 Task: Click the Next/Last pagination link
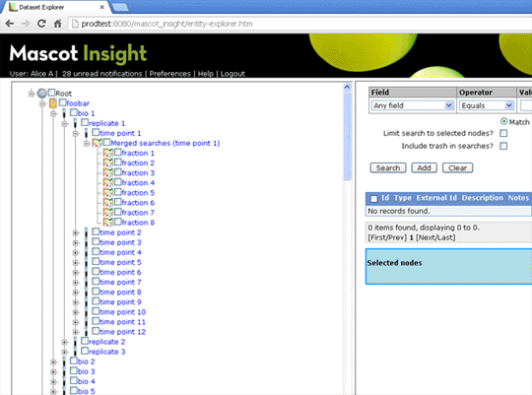[x=435, y=237]
